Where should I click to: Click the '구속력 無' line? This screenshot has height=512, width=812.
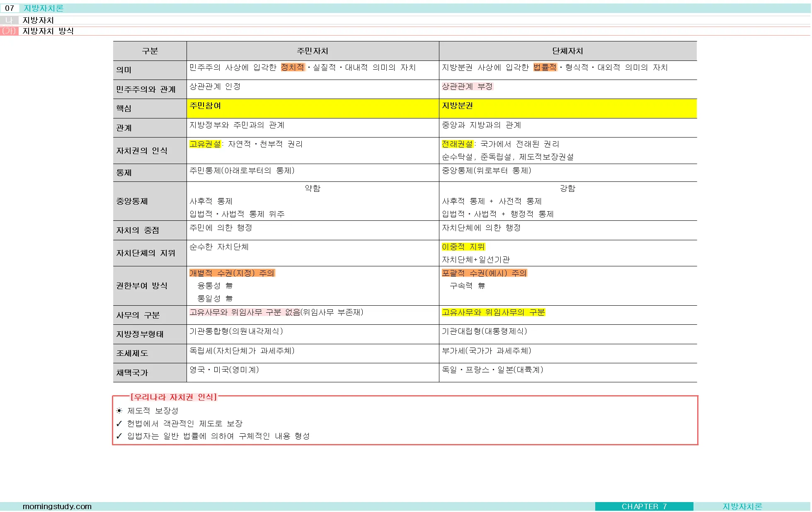[x=467, y=286]
